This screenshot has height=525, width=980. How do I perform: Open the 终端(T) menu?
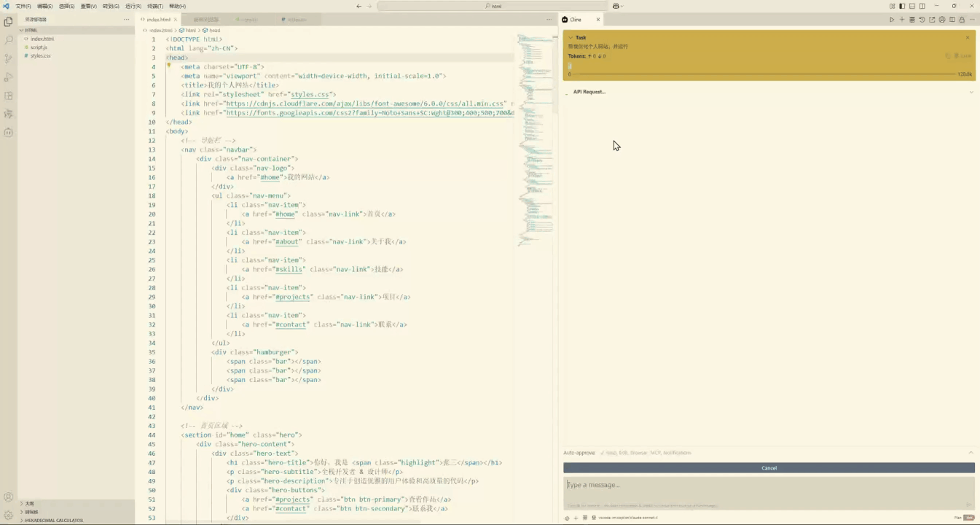(155, 6)
